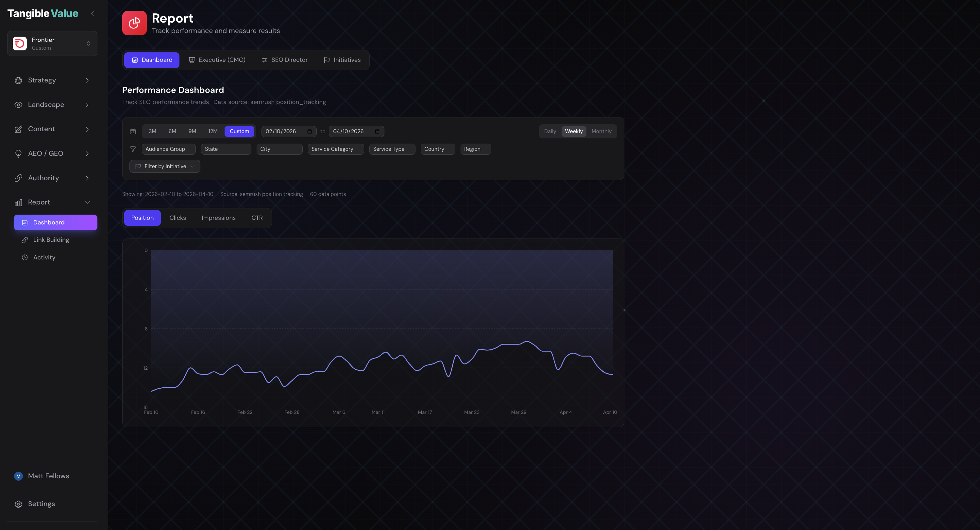Open the Content section pencil icon
980x530 pixels.
pyautogui.click(x=18, y=129)
